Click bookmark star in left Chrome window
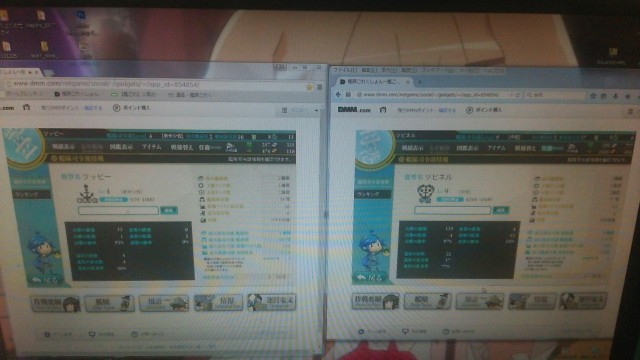The width and height of the screenshot is (640, 360). (309, 87)
